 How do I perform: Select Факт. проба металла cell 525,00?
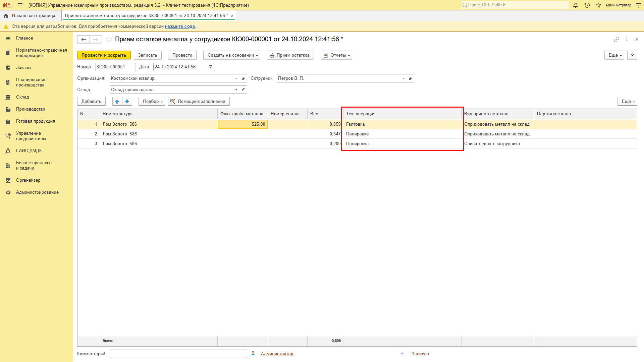coord(243,124)
